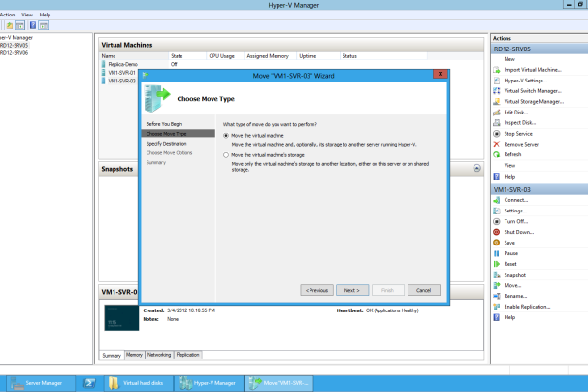588x392 pixels.
Task: Click the Inspect Disk icon
Action: (497, 122)
